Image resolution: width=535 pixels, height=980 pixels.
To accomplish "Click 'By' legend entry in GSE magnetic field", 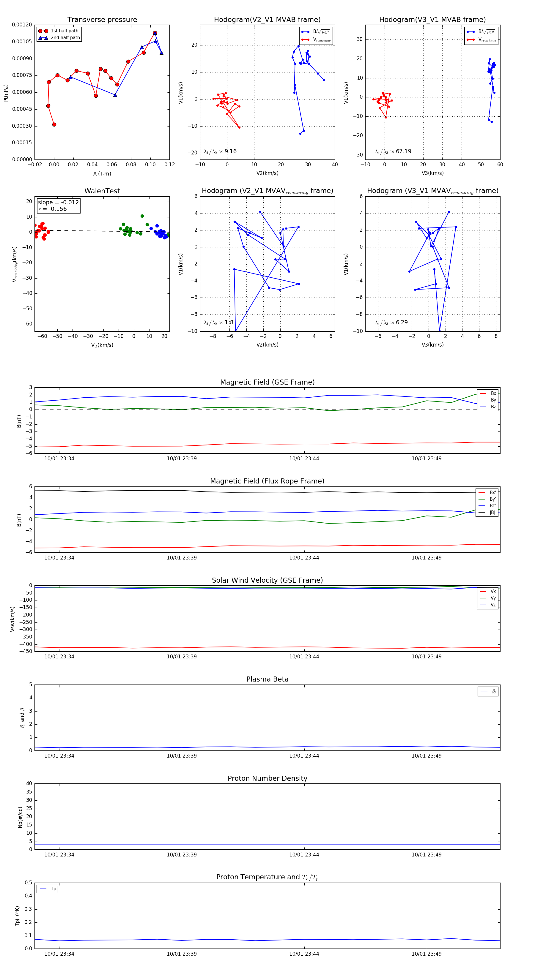I will 488,400.
